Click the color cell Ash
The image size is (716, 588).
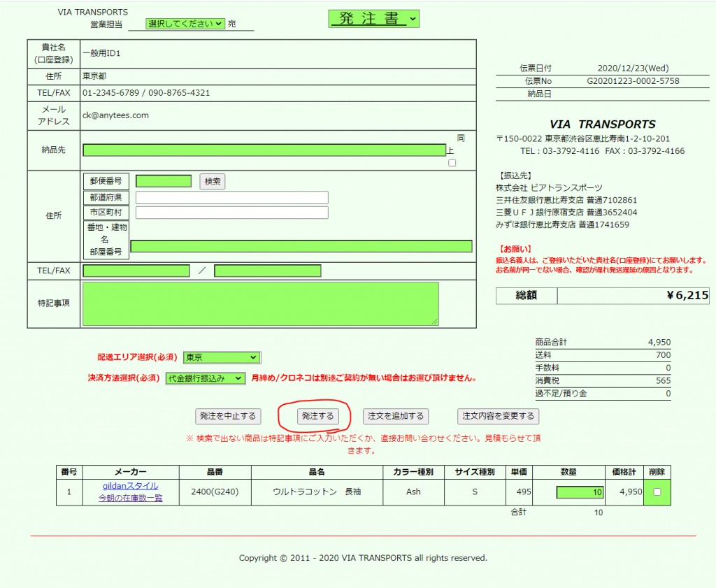tap(413, 492)
